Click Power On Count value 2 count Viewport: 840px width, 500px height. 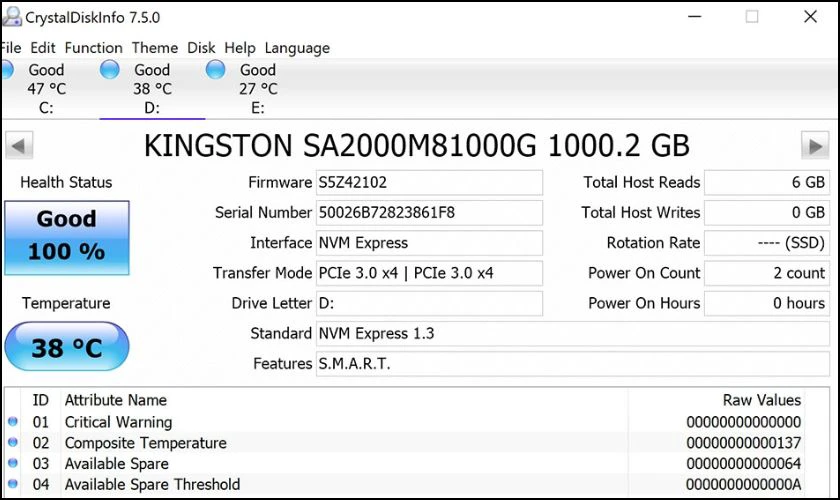tap(767, 273)
